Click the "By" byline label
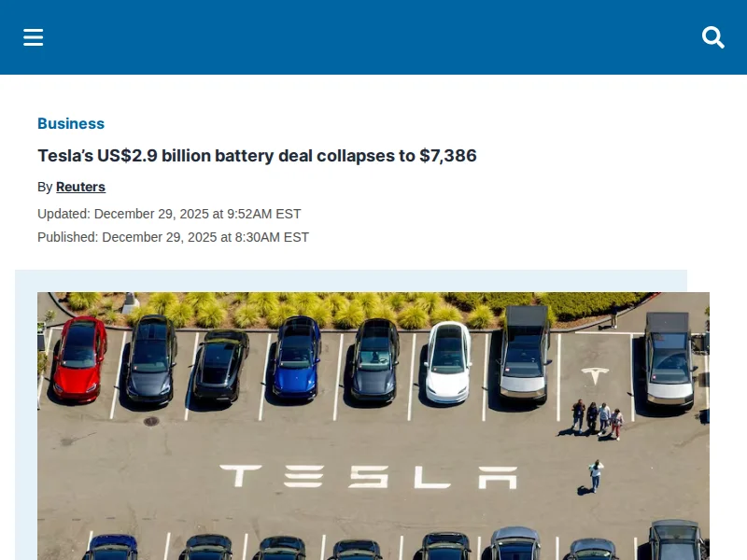This screenshot has height=560, width=747. (45, 187)
